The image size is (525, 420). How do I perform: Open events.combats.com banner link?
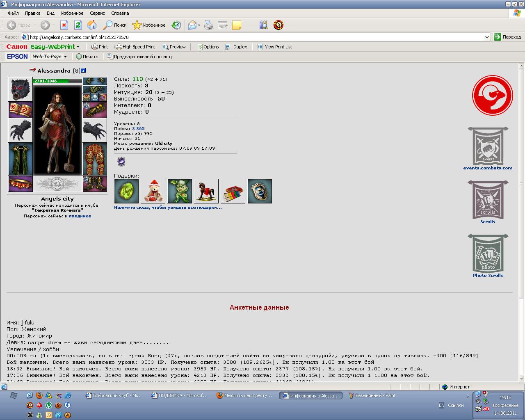[x=488, y=148]
